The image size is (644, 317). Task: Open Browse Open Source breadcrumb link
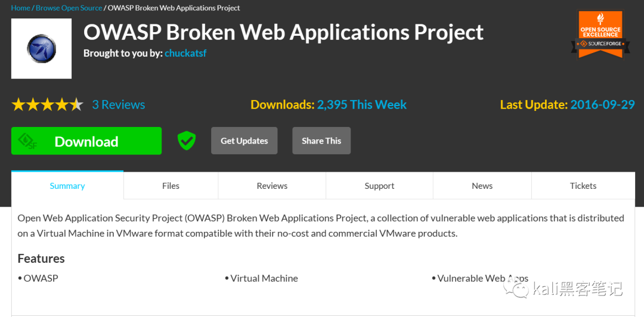tap(69, 8)
